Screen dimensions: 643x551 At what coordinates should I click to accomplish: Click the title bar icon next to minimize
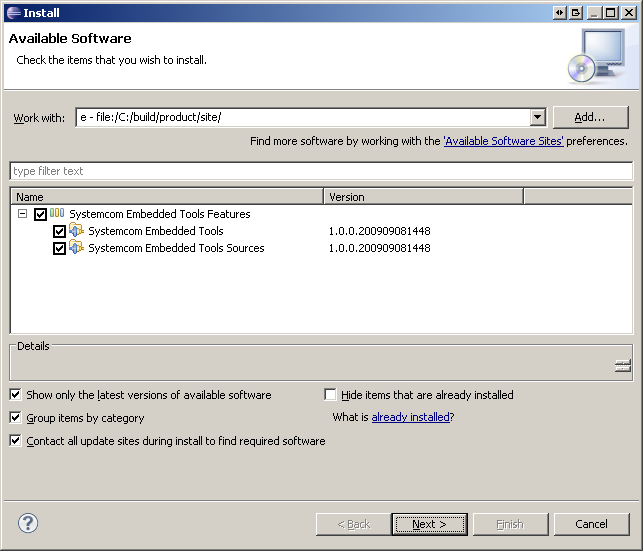pos(576,13)
